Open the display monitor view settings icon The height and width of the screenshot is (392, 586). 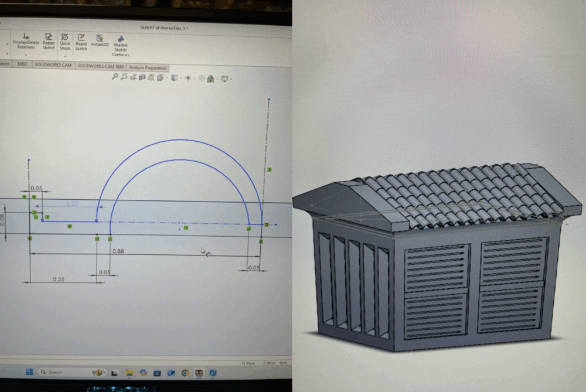click(x=225, y=78)
